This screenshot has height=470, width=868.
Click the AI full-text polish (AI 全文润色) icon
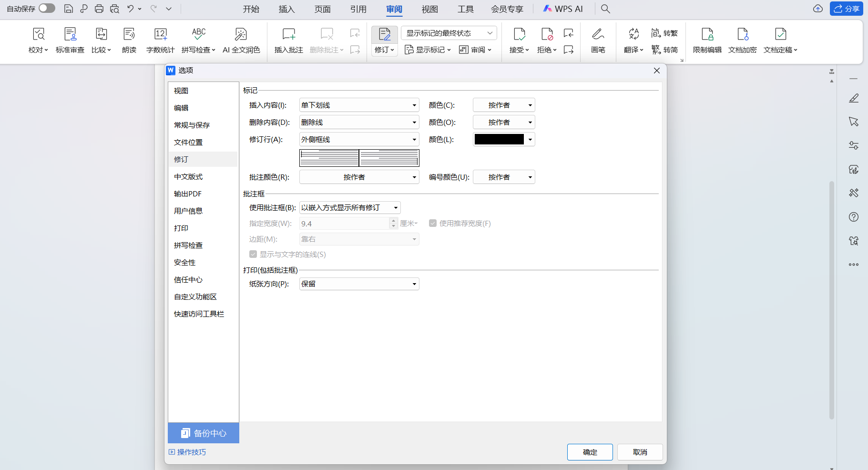(x=241, y=34)
